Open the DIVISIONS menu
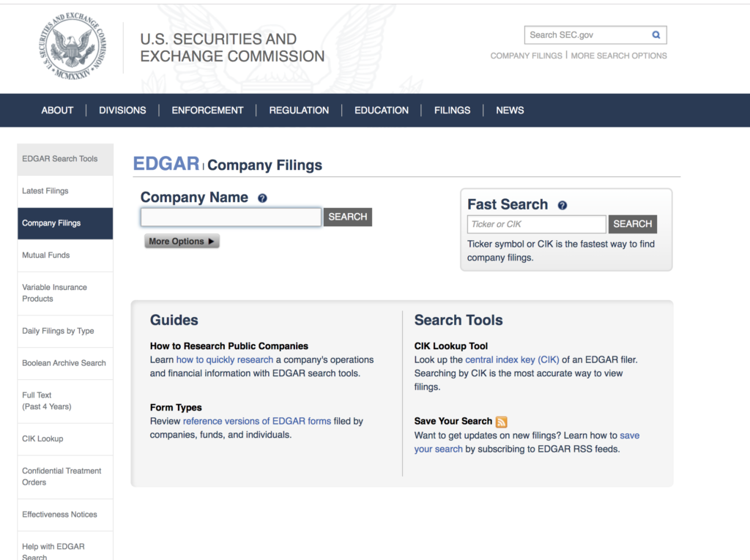 point(122,111)
